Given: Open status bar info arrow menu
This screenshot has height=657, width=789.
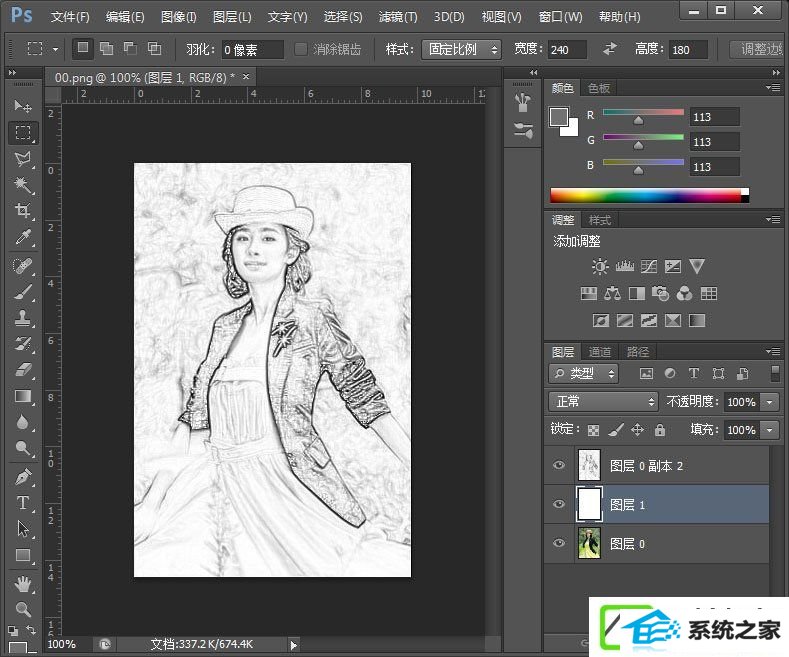Looking at the screenshot, I should [294, 644].
